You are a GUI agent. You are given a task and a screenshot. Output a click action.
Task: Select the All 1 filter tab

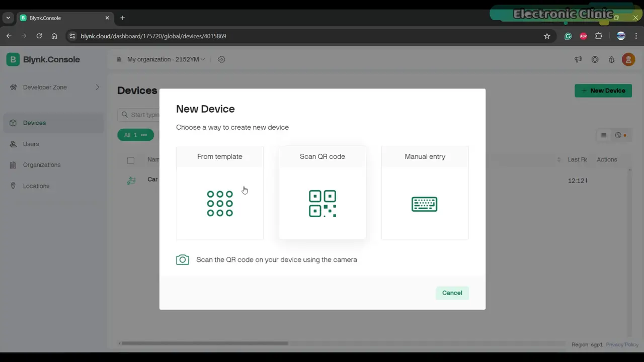pos(135,135)
